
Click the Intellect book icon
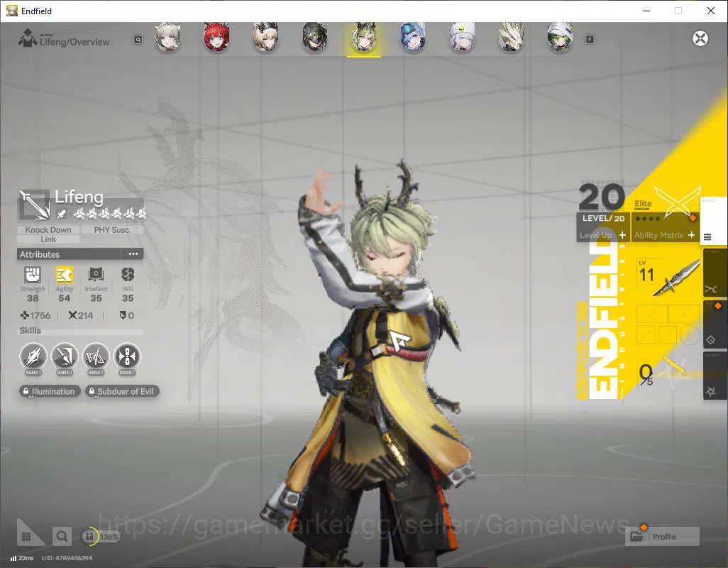(96, 275)
